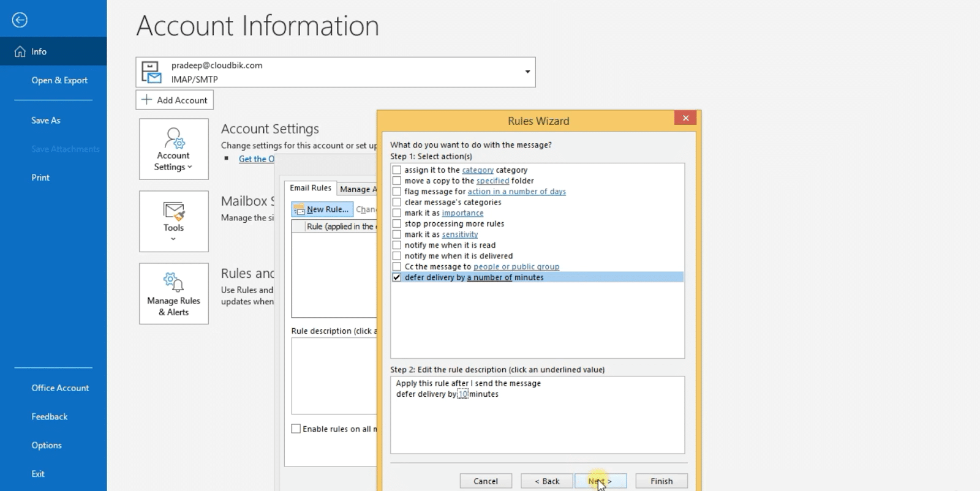Click the plus icon for Add Account
This screenshot has height=491, width=980.
click(x=146, y=100)
